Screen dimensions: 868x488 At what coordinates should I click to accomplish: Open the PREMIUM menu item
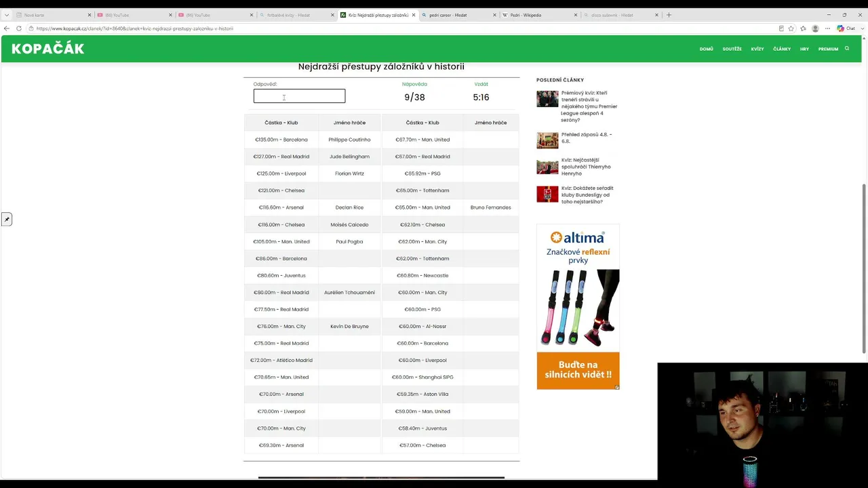coord(828,49)
